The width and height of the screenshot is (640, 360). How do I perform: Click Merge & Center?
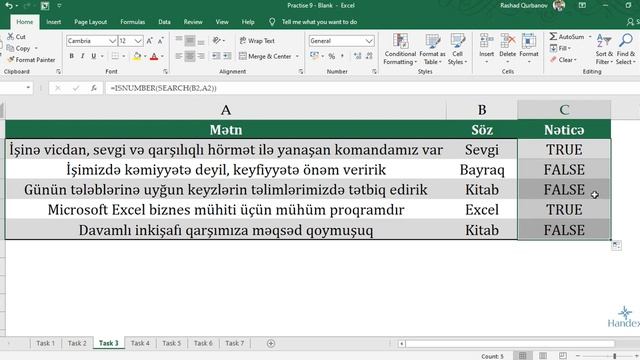tap(265, 56)
